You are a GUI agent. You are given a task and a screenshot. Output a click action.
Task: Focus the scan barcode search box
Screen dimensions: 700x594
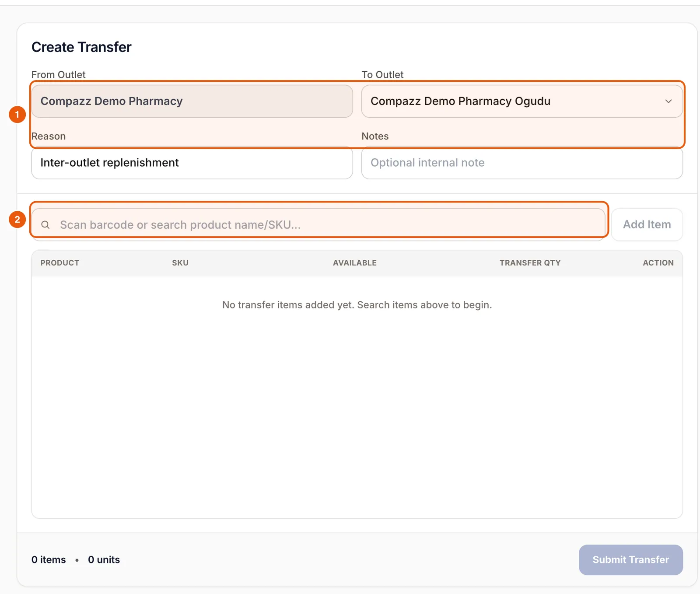click(318, 224)
